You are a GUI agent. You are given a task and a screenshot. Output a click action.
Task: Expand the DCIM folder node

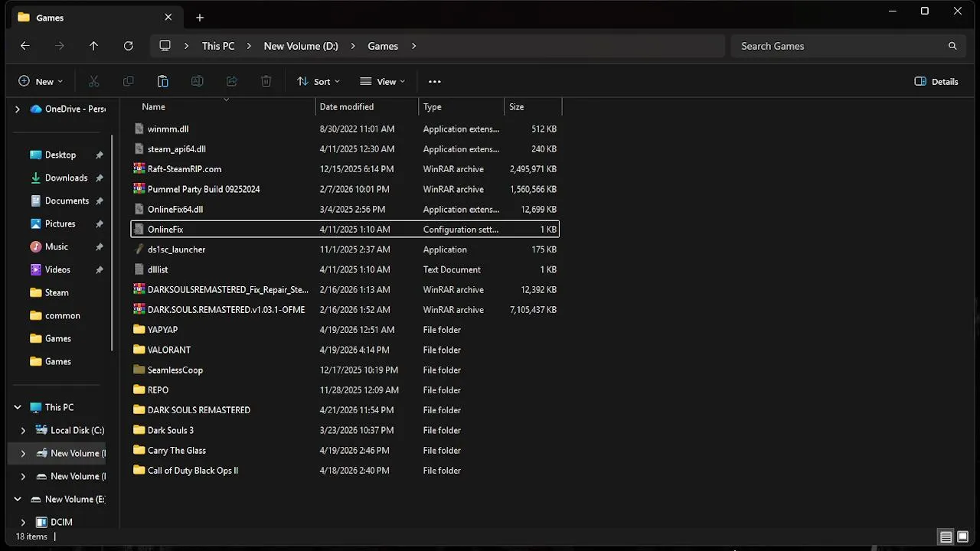(23, 522)
